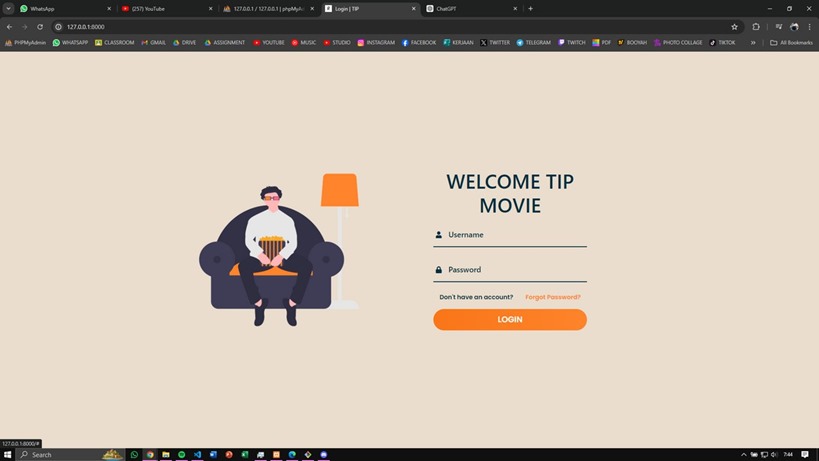Open the YOUTUBE bookmark
819x461 pixels.
tap(268, 43)
